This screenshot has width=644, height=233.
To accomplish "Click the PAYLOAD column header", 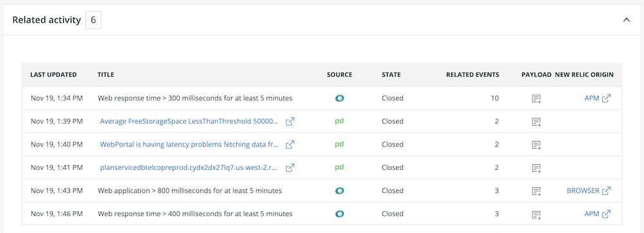I will (536, 75).
